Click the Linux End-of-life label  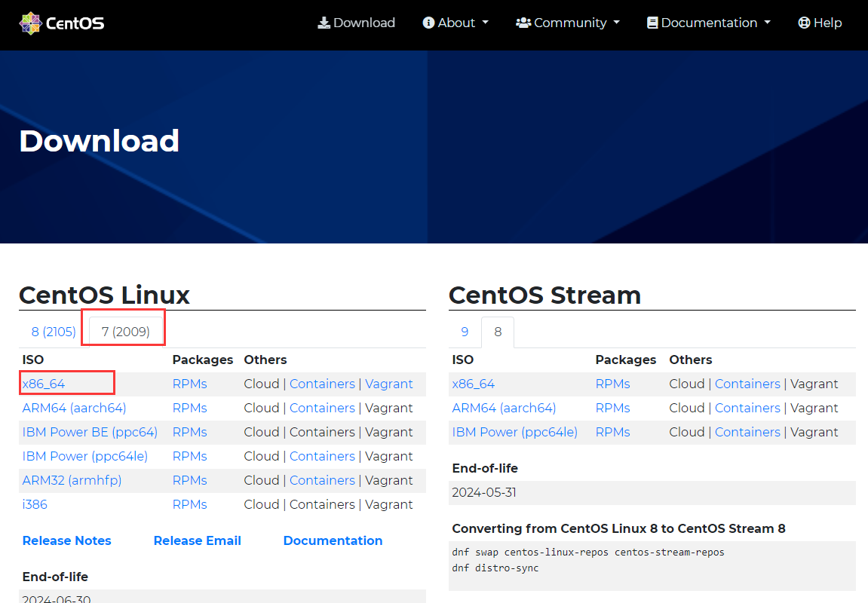click(x=55, y=577)
